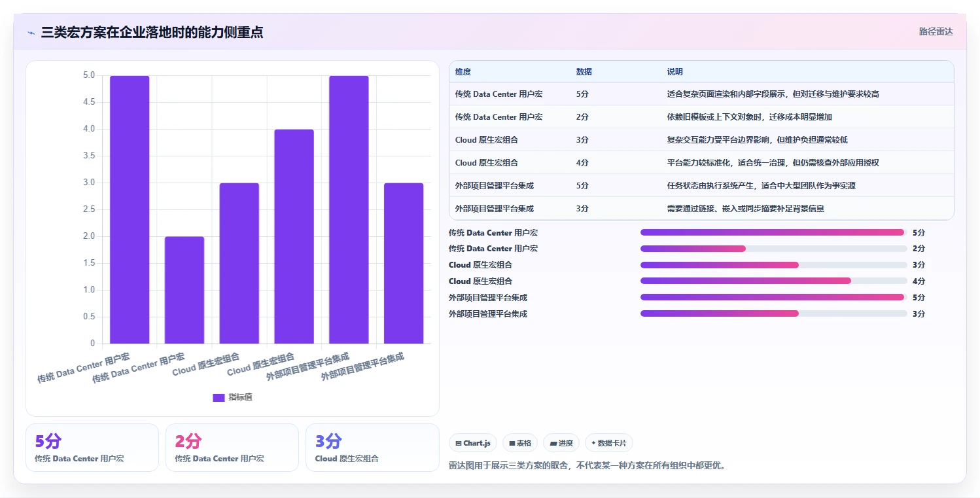Click the 1.5 tick label on the chart's y-axis

(x=89, y=263)
